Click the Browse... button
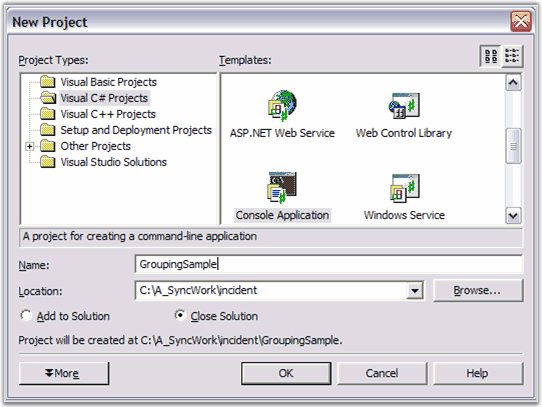The height and width of the screenshot is (407, 542). point(478,290)
